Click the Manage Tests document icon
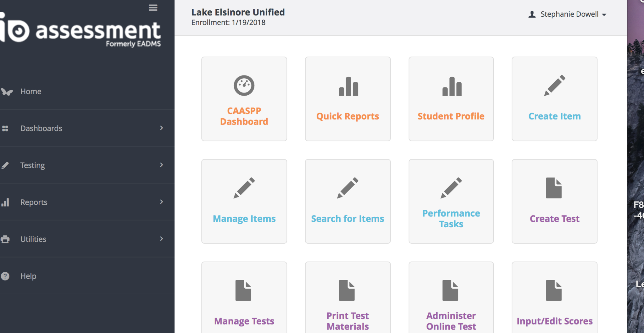 243,290
